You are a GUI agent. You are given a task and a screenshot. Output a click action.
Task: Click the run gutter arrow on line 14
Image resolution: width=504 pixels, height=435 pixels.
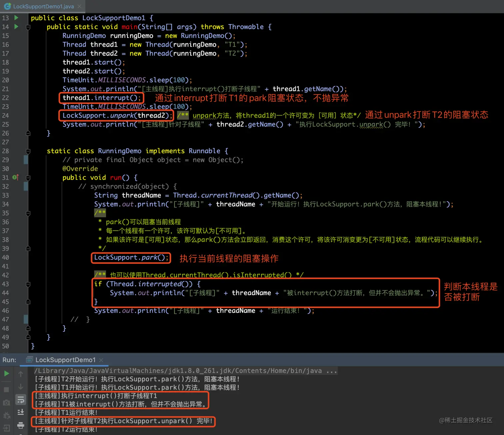click(16, 27)
